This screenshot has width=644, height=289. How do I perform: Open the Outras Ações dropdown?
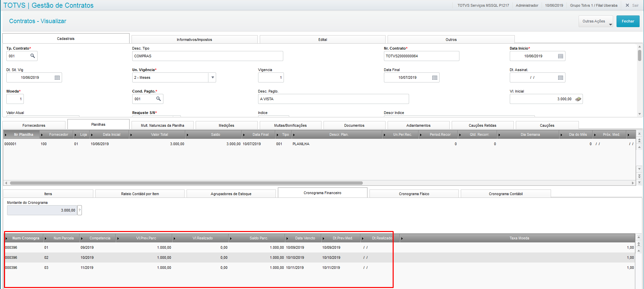596,21
